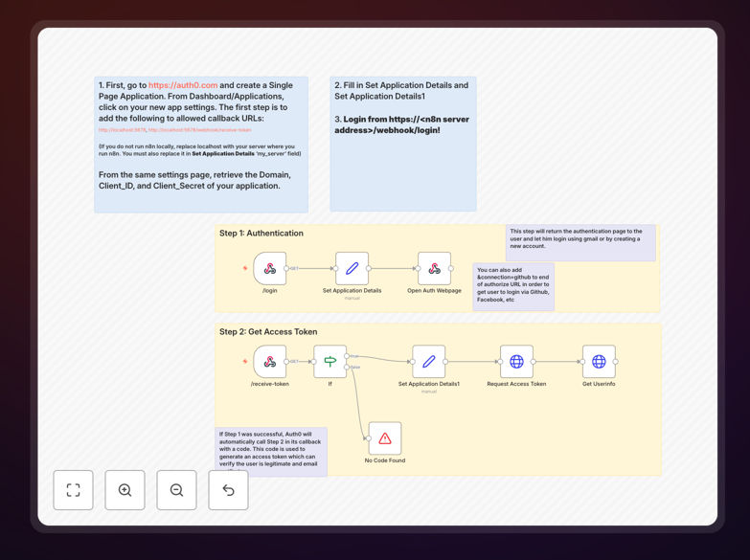Click the 'Step 2: Get Access Token' title
This screenshot has width=750, height=560.
coord(268,332)
